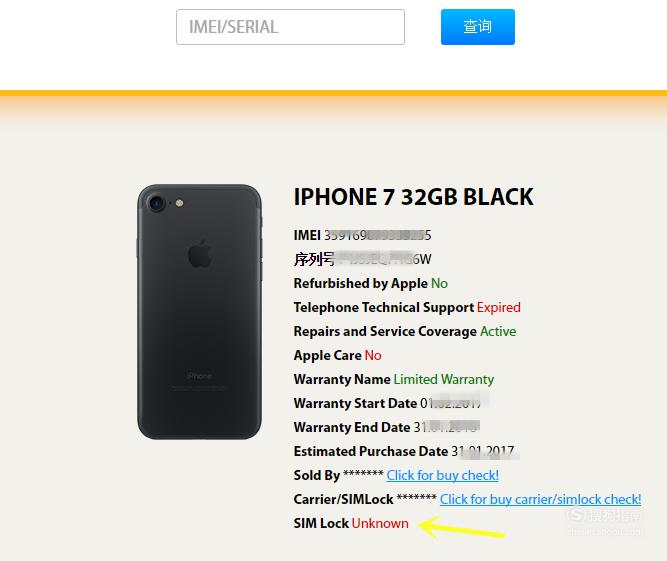
Task: Click the IMEI/SERIAL input field
Action: click(x=290, y=27)
